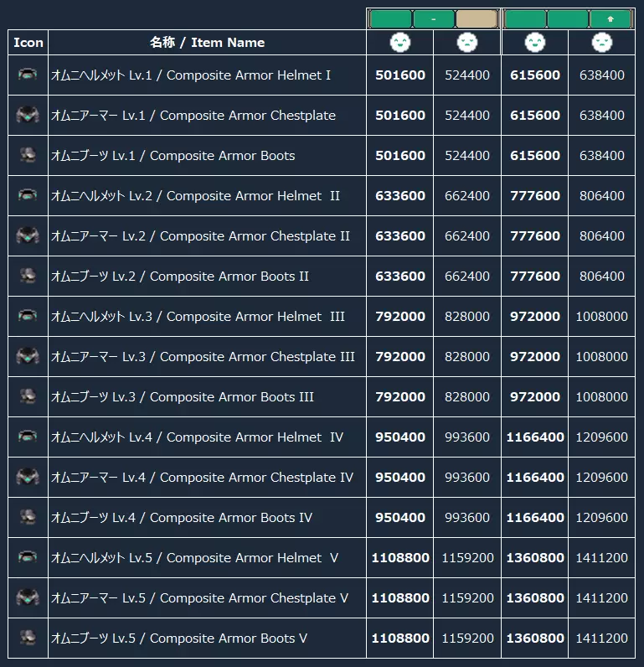Image resolution: width=644 pixels, height=667 pixels.
Task: Click the 1411200 price in the Boots V row
Action: pos(602,638)
